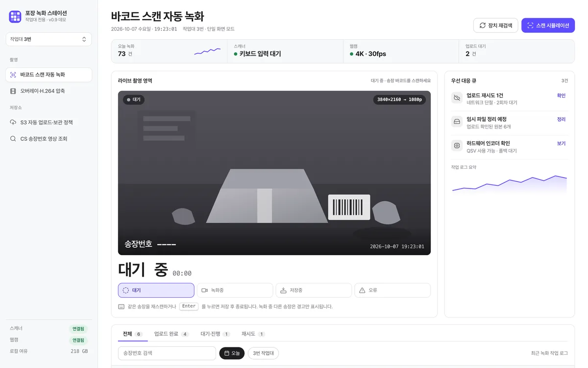588x368 pixels.
Task: Click the magnifier icon beside CS 송장번호 영상 조회
Action: click(x=13, y=139)
